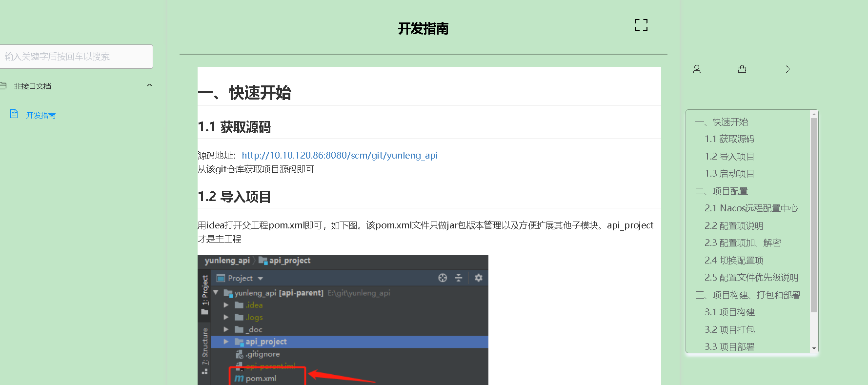Click the 一、快速开始 heading
Image resolution: width=868 pixels, height=385 pixels.
(244, 93)
